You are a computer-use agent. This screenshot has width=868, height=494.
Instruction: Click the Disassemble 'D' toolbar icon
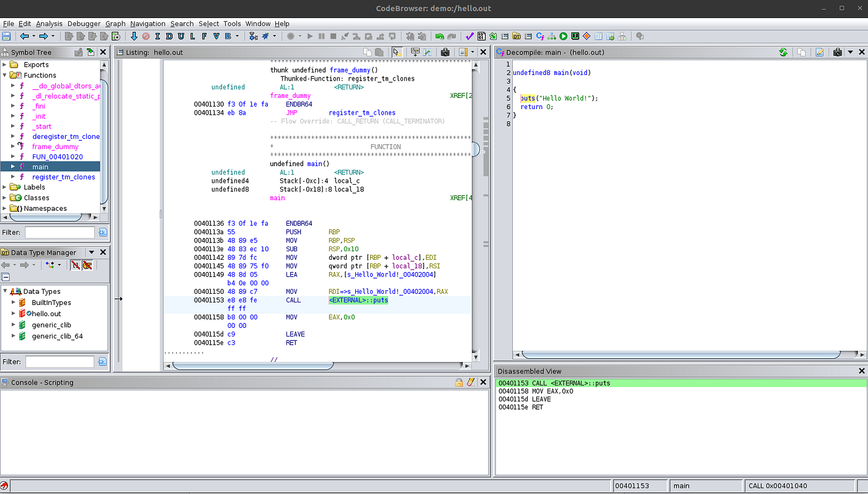coord(169,37)
